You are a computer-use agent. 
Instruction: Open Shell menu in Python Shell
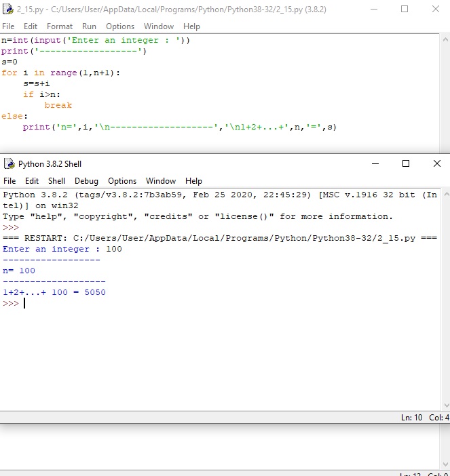click(x=56, y=181)
